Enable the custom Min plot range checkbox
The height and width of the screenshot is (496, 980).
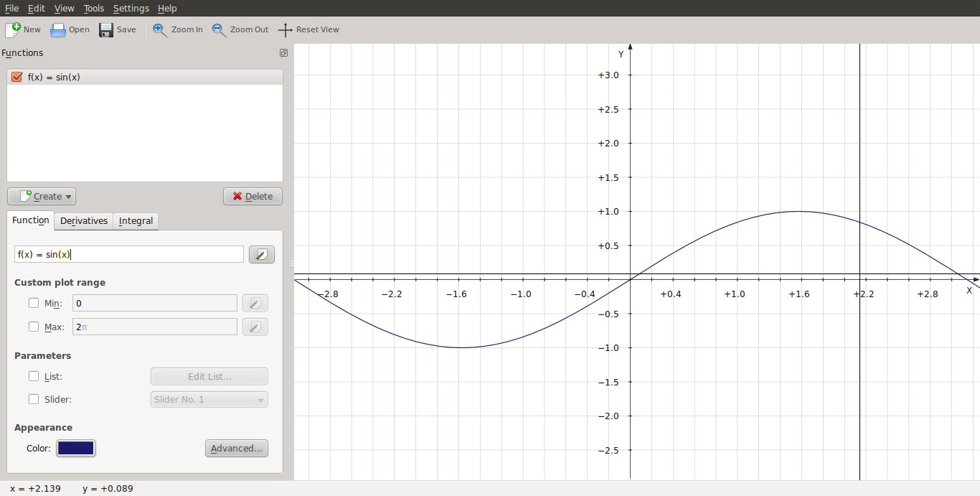(34, 303)
